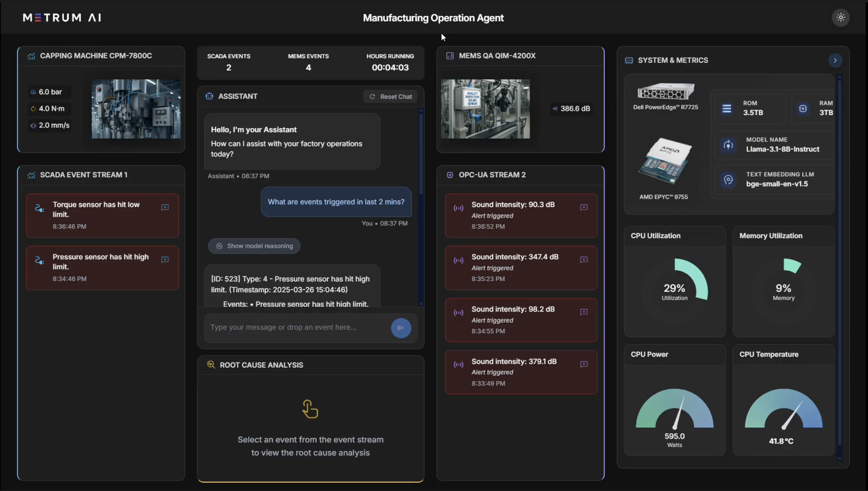Click the Metrum AI logo
The width and height of the screenshot is (868, 491).
[x=62, y=18]
